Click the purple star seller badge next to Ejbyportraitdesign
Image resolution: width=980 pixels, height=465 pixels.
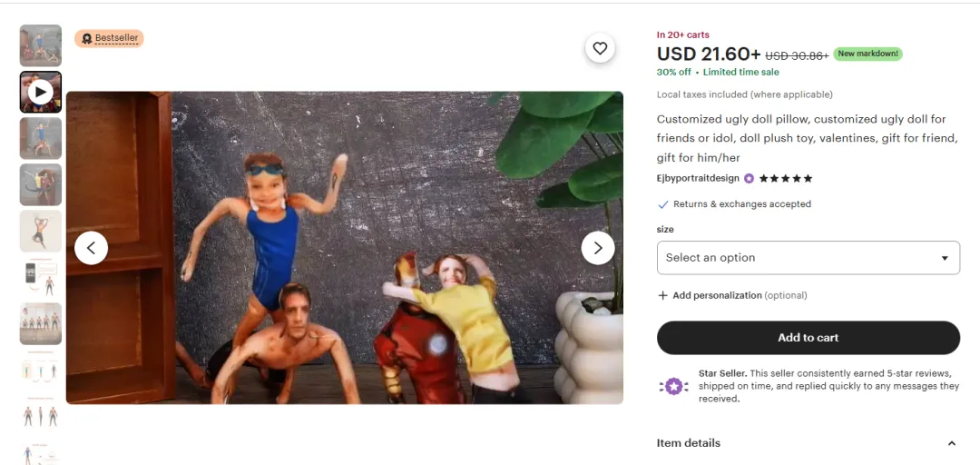(x=749, y=179)
